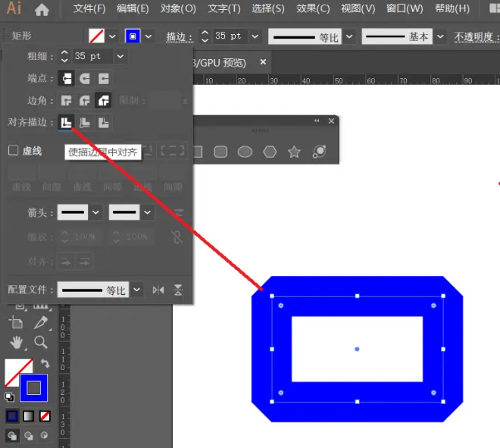Select the ellipse shape in floating panel
Screen dimensions: 500x448
point(245,152)
